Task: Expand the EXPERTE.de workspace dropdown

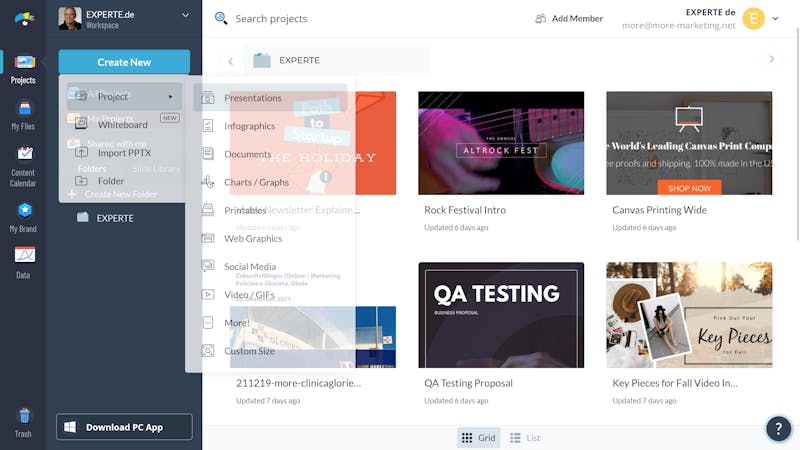Action: [x=186, y=15]
